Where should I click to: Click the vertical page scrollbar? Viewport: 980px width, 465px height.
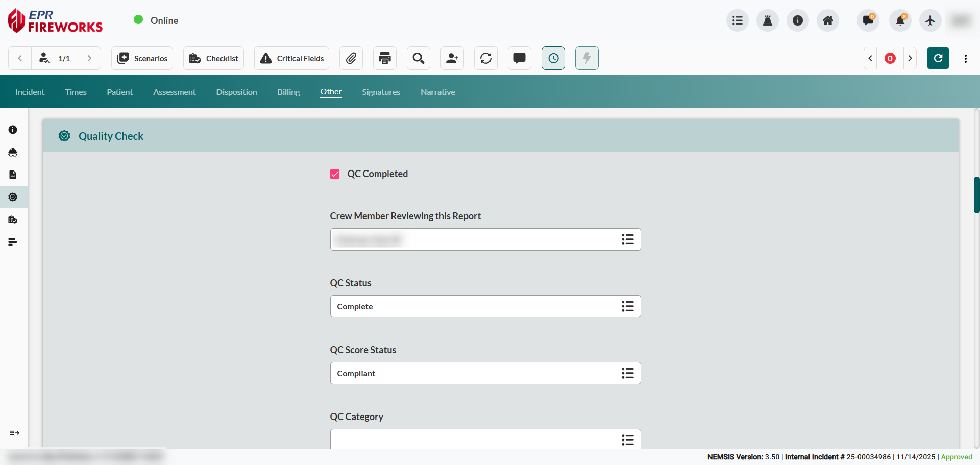pyautogui.click(x=976, y=194)
